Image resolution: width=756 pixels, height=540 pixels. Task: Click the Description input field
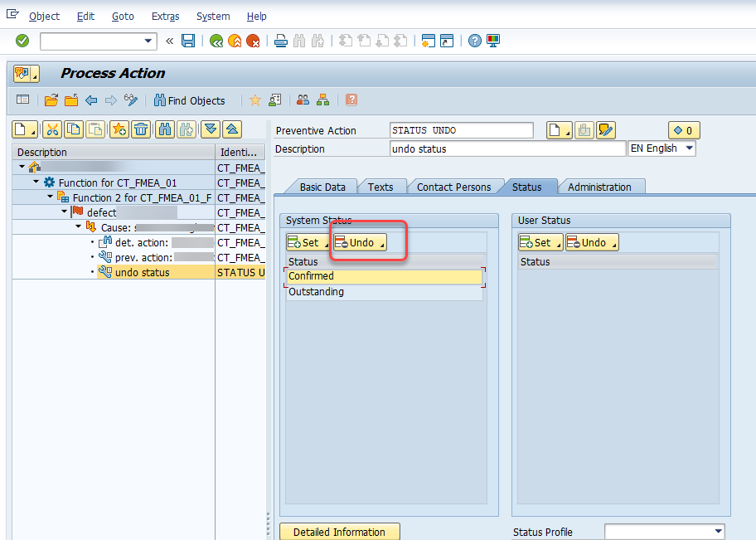(507, 148)
